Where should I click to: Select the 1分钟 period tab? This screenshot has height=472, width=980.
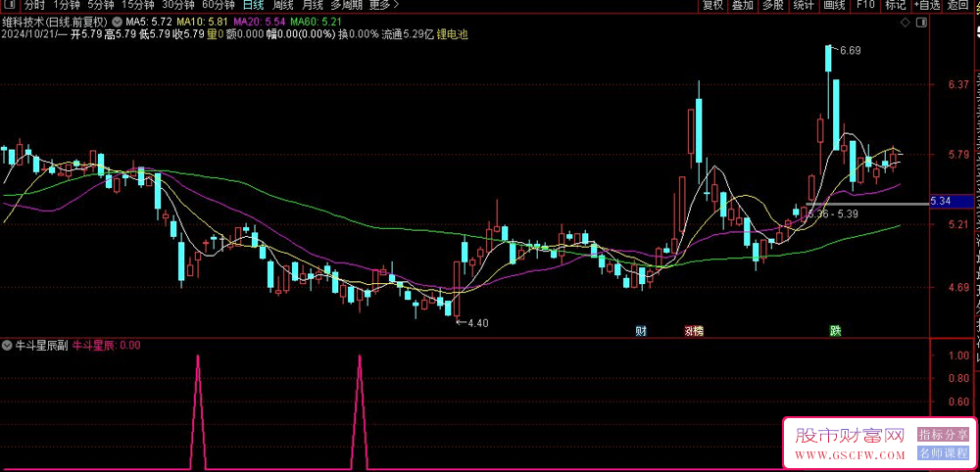(x=66, y=6)
